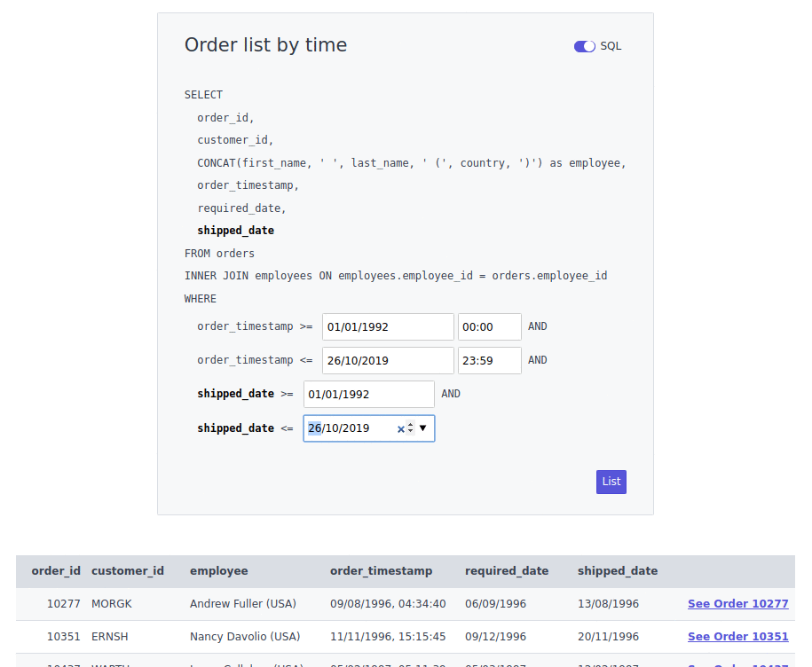Click the order_id column header

[56, 570]
